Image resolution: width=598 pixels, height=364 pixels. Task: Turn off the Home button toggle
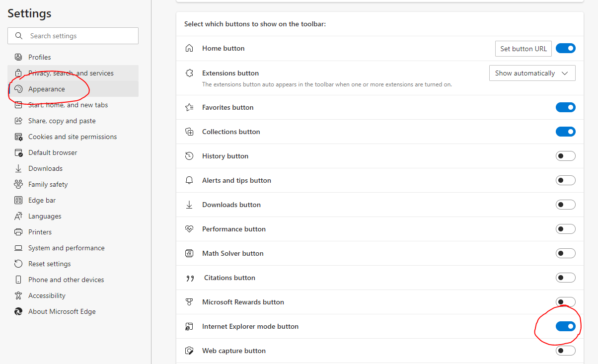pyautogui.click(x=566, y=48)
